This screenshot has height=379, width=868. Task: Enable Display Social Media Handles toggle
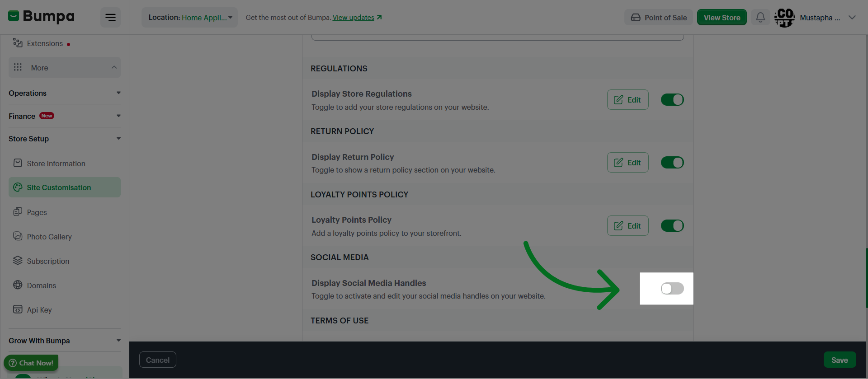coord(672,289)
